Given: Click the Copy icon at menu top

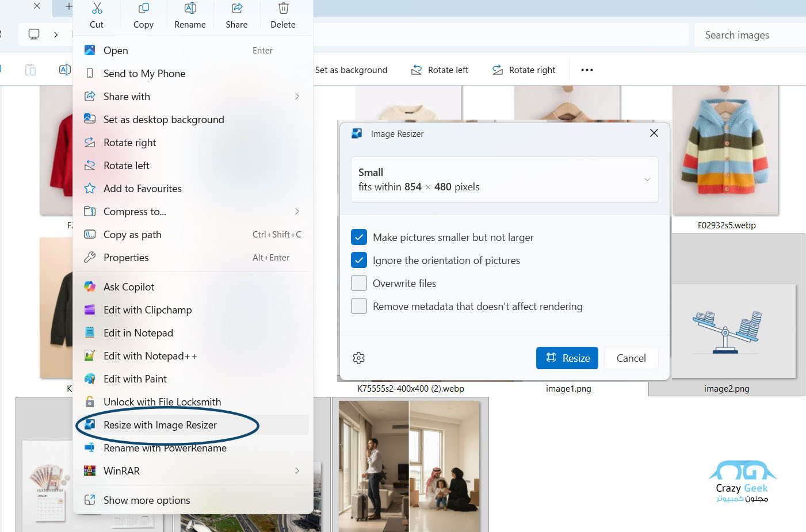Looking at the screenshot, I should pyautogui.click(x=143, y=9).
